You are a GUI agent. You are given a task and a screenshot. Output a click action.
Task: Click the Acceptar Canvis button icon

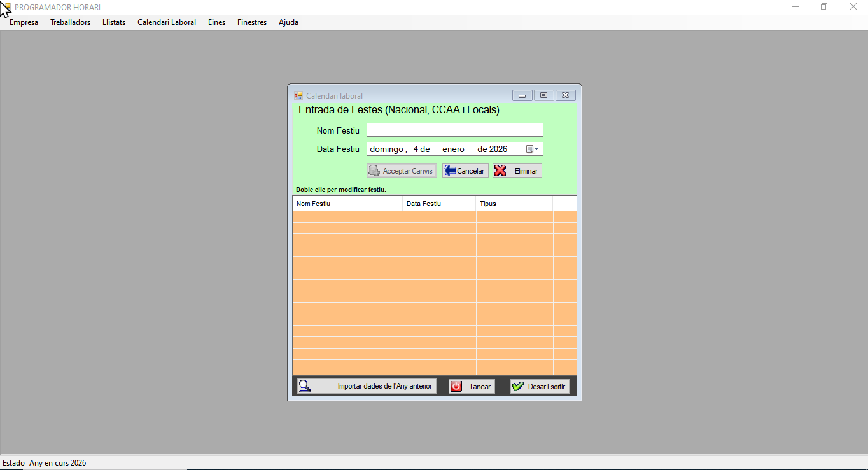coord(374,171)
